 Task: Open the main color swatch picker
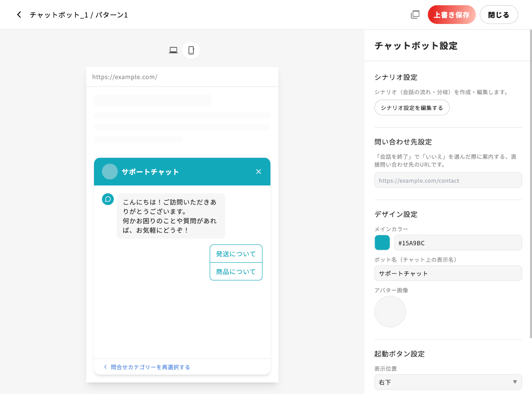pyautogui.click(x=382, y=243)
